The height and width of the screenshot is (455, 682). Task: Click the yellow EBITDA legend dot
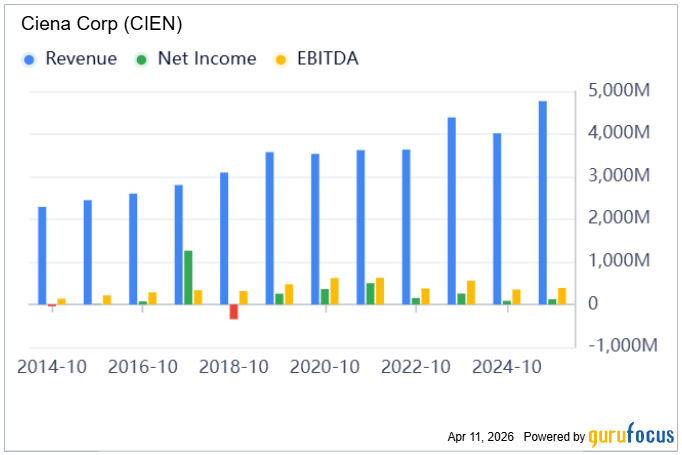[x=281, y=60]
